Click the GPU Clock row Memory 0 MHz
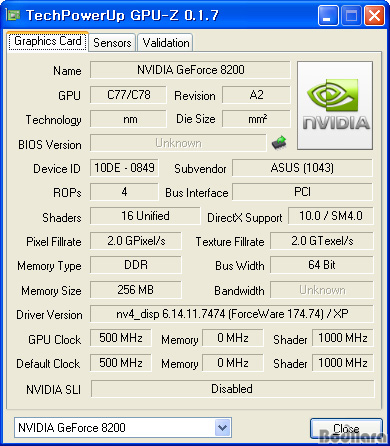Viewport: 390px width, 446px height. click(x=233, y=338)
